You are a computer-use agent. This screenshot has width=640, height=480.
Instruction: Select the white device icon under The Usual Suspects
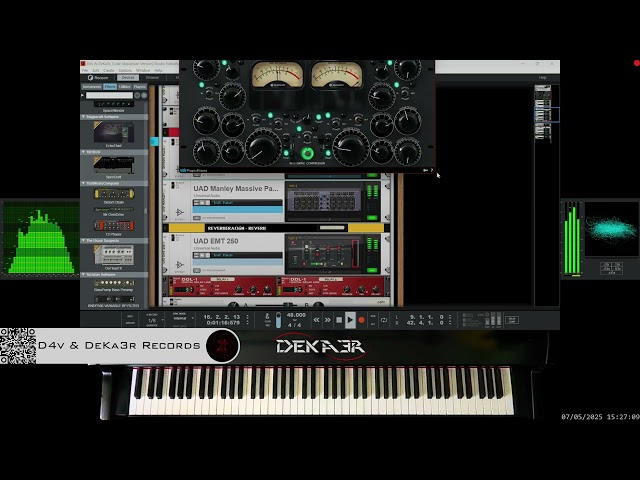coord(114,255)
